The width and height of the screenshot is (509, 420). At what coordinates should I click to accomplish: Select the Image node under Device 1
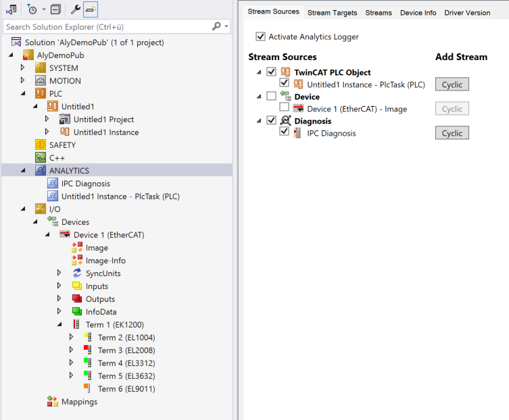coord(97,248)
